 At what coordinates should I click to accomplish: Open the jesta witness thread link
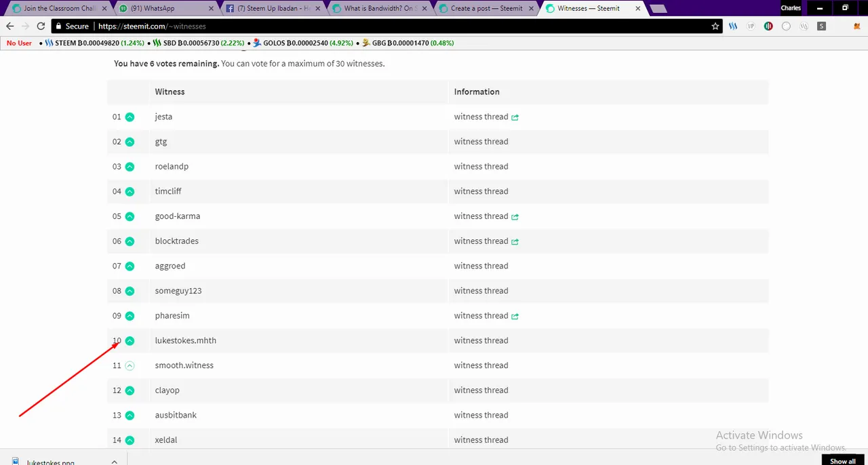coord(481,117)
